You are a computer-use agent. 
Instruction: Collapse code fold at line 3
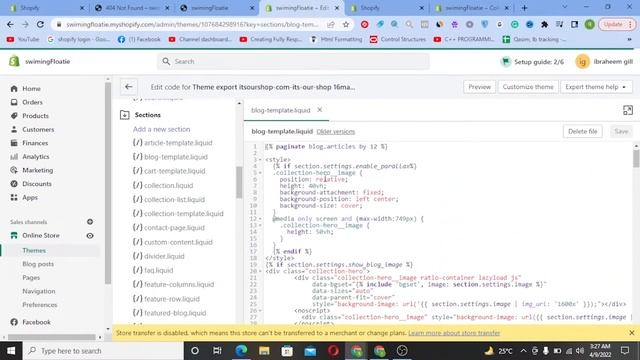[260, 160]
